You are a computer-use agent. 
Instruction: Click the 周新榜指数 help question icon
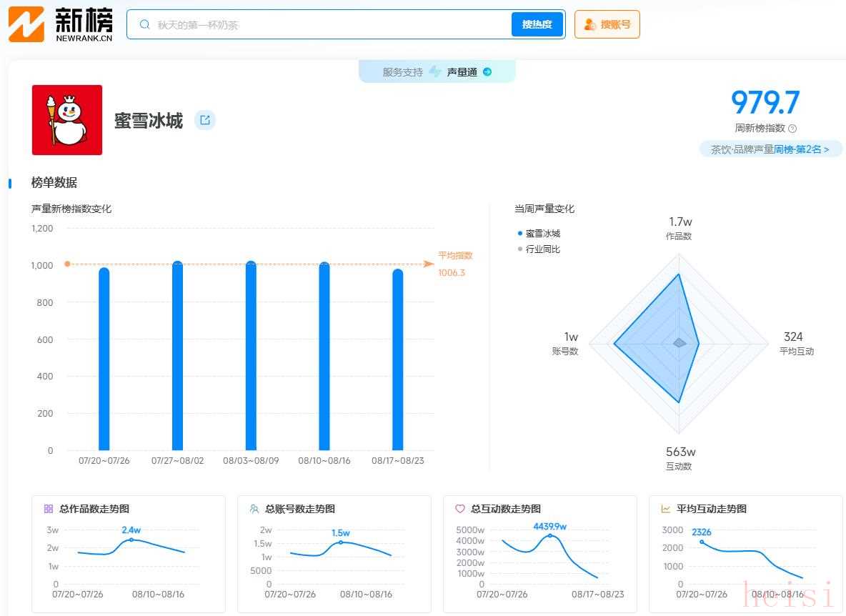coord(792,129)
